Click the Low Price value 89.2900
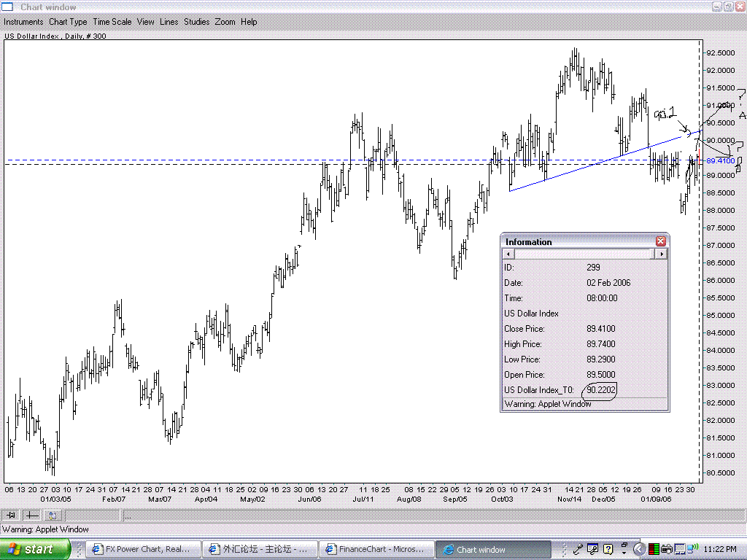 pyautogui.click(x=601, y=359)
